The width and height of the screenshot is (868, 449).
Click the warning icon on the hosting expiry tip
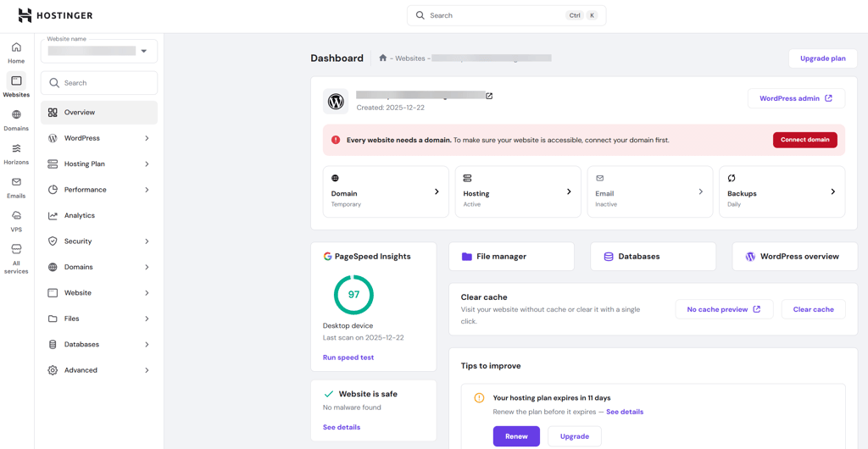(x=480, y=397)
